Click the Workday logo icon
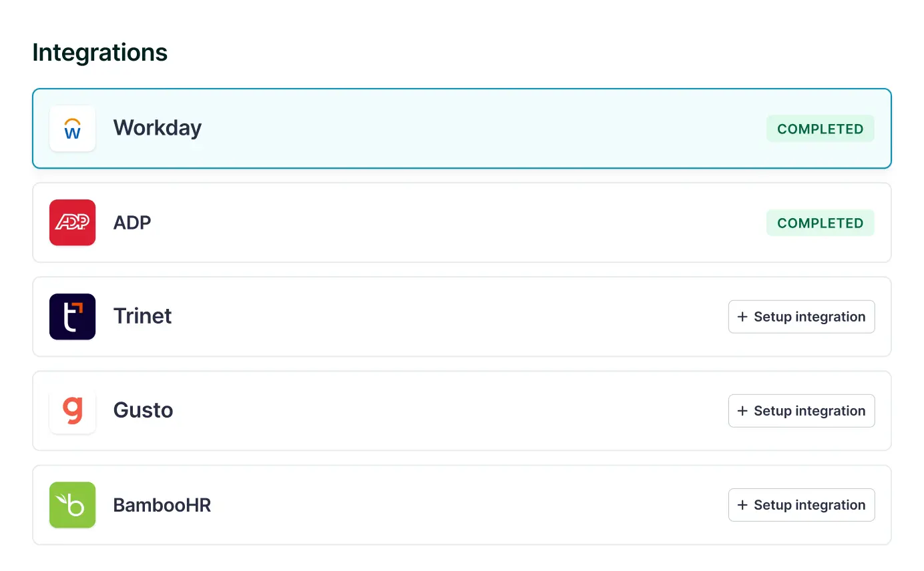Viewport: 924px width, 571px height. 72,129
